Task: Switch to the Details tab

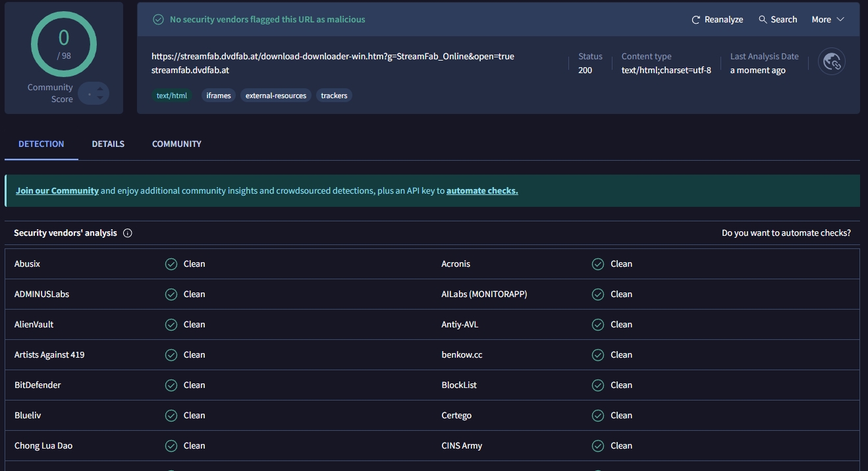Action: click(108, 144)
